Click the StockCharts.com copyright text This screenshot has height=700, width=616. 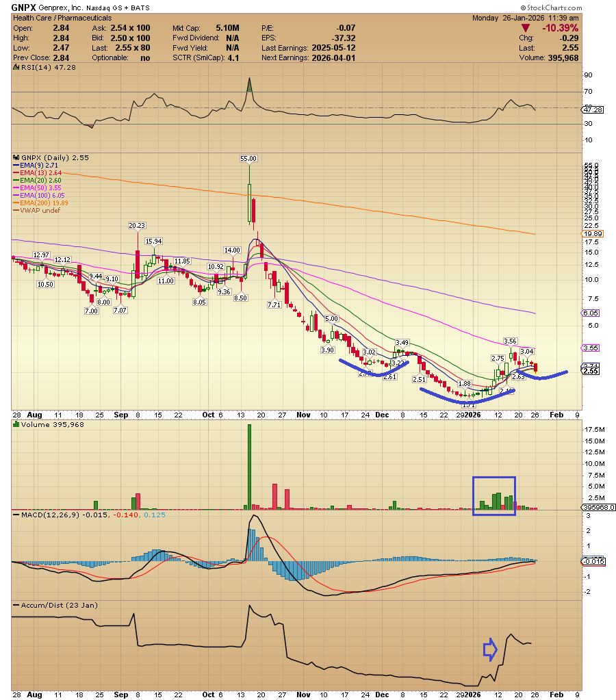pyautogui.click(x=551, y=8)
